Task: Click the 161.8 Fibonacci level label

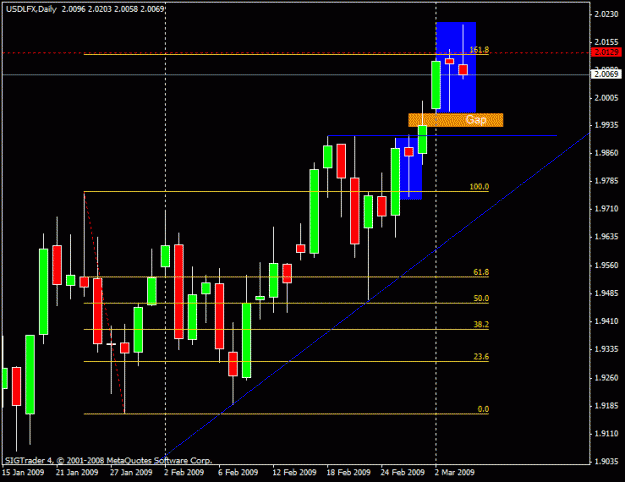Action: (x=479, y=49)
